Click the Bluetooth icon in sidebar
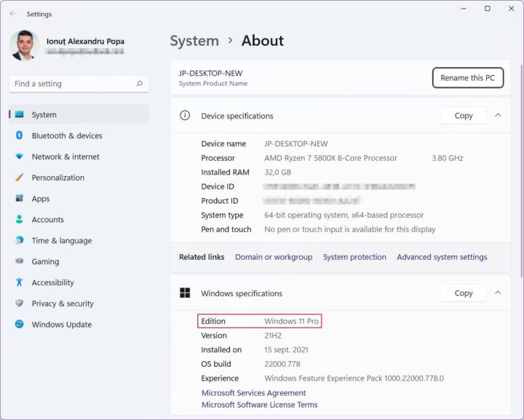524x420 pixels. pos(20,135)
